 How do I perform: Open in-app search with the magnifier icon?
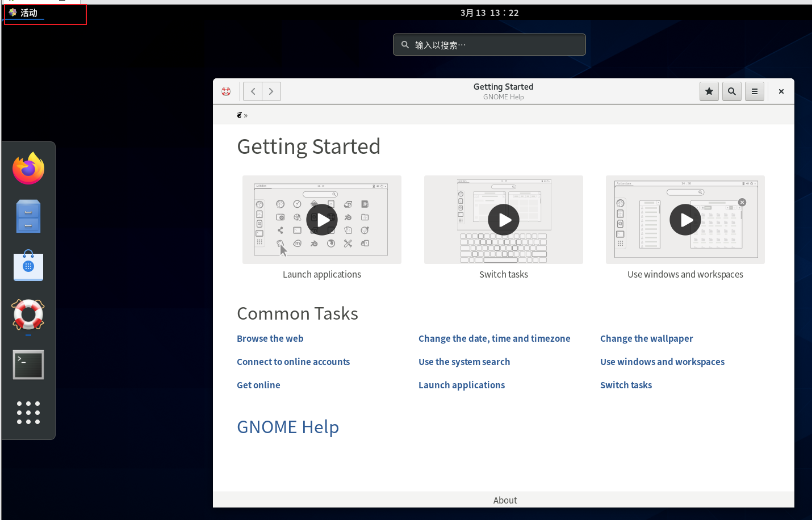[731, 91]
